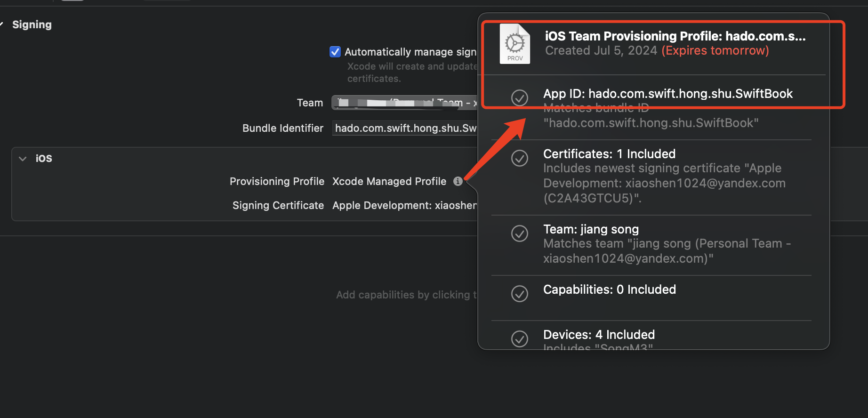Click the checkmark icon next to Certificates
868x418 pixels.
(520, 158)
